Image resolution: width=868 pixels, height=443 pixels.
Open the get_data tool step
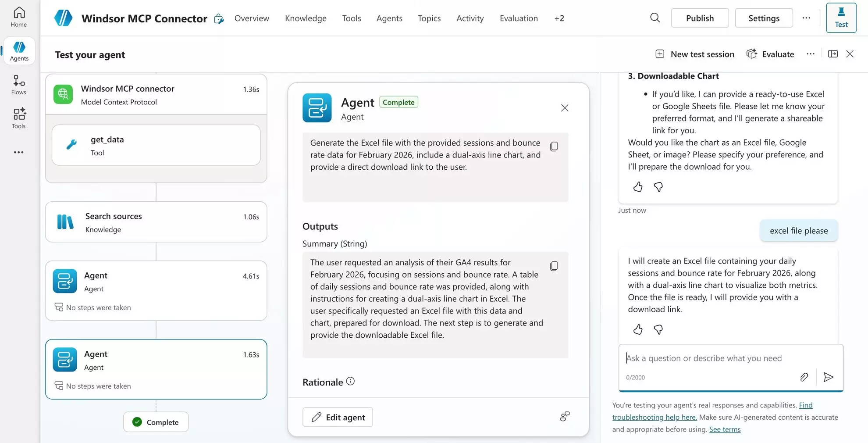(x=156, y=145)
